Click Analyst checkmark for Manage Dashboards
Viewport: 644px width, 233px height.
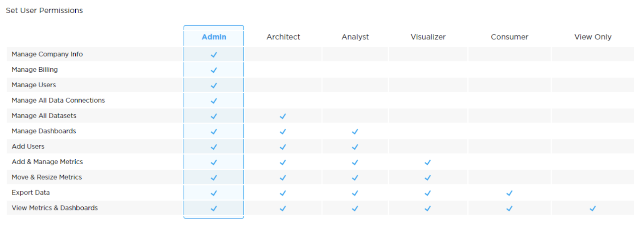coord(355,132)
